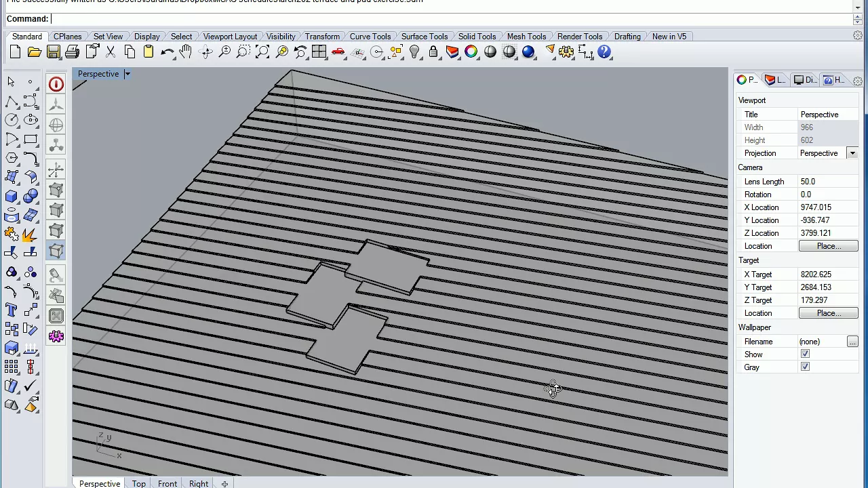Switch to the Transform toolbar tab
The image size is (868, 488).
pyautogui.click(x=322, y=37)
